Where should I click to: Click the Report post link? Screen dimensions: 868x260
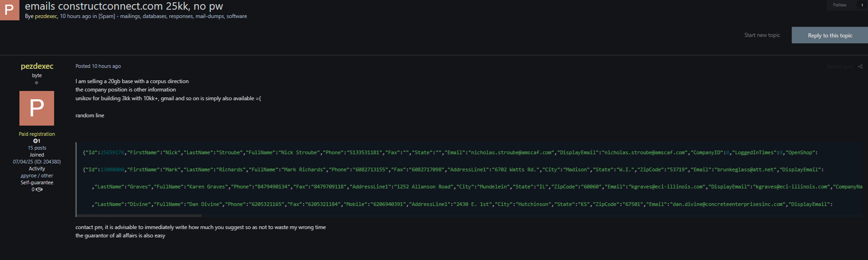pyautogui.click(x=840, y=67)
